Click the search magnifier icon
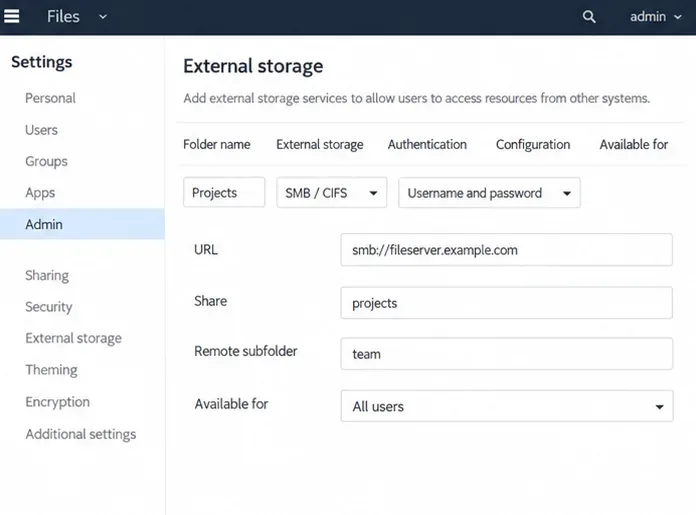696x515 pixels. click(x=589, y=17)
